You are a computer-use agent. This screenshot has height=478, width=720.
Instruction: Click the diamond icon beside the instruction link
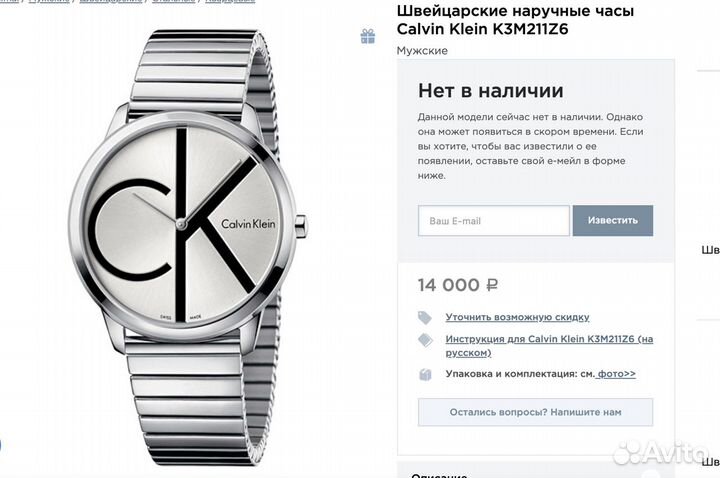(x=425, y=340)
